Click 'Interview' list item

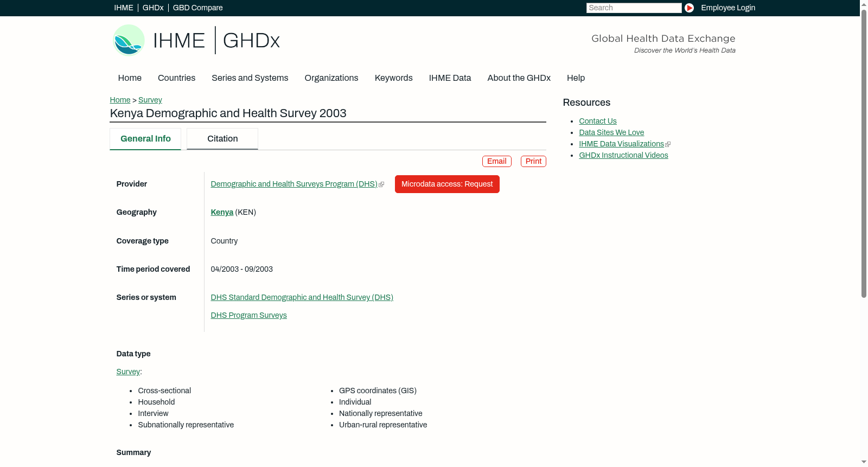pyautogui.click(x=153, y=414)
